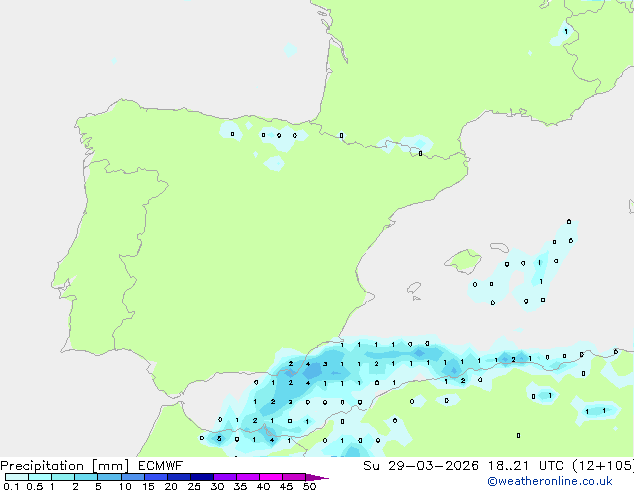Pick the 0.1–0.5 mm legend color swatch
This screenshot has height=490, width=634.
coord(17,477)
